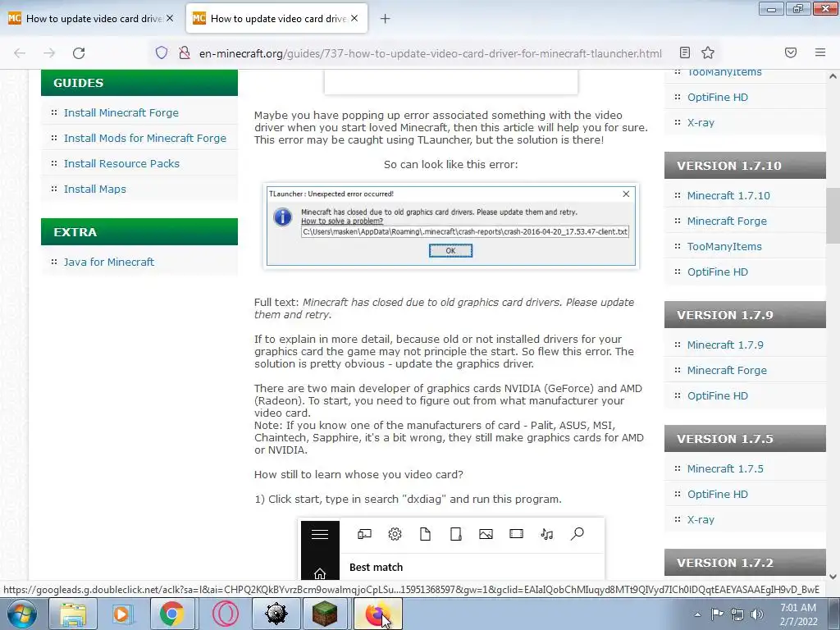The width and height of the screenshot is (840, 630).
Task: Open Java for Minecraft link
Action: coord(109,262)
